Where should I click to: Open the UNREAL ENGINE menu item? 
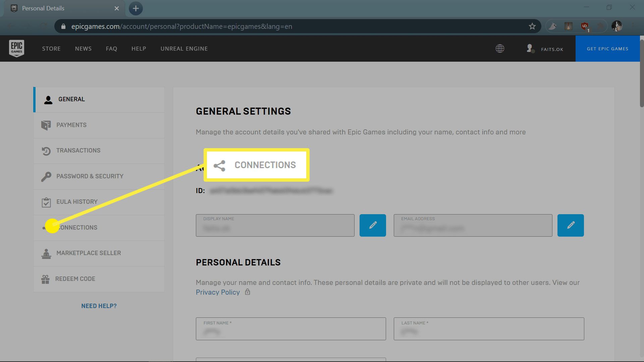click(184, 49)
